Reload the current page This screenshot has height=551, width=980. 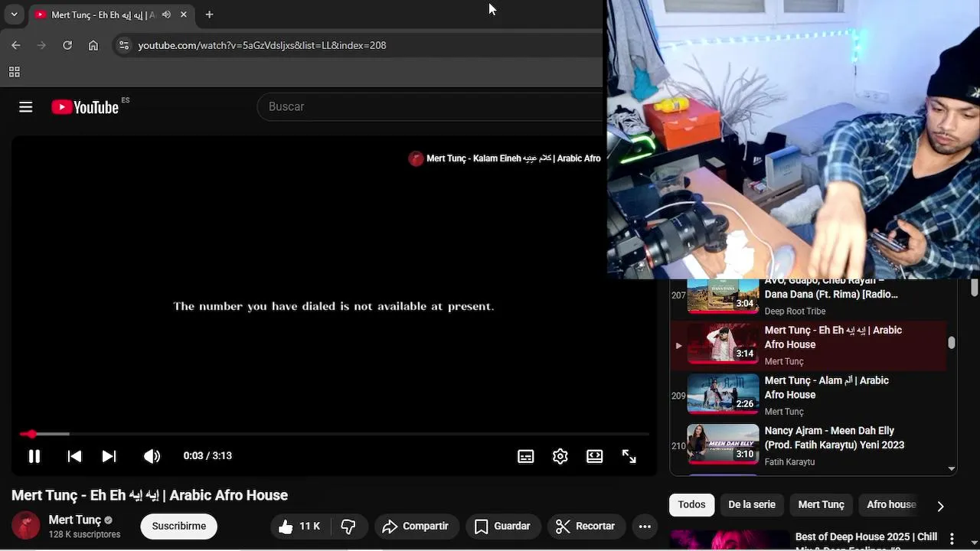67,45
